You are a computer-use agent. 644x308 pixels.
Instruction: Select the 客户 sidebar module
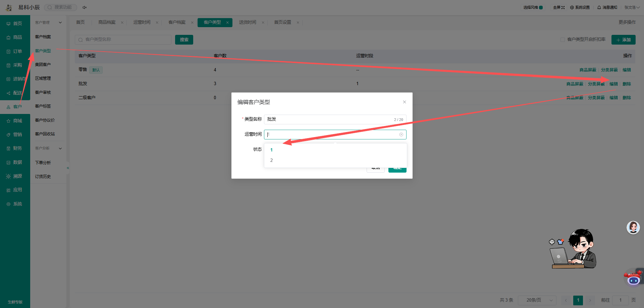tap(14, 107)
